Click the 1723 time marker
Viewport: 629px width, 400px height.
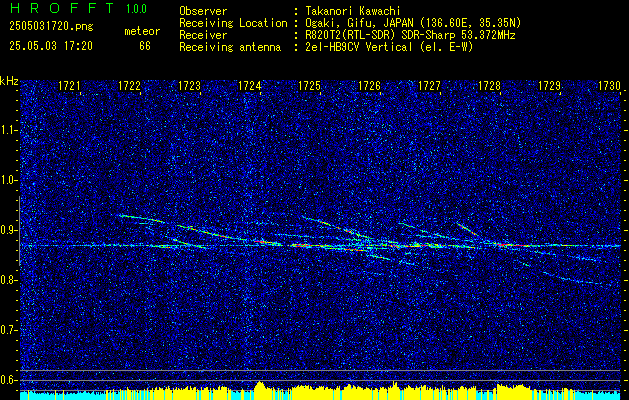tap(189, 86)
